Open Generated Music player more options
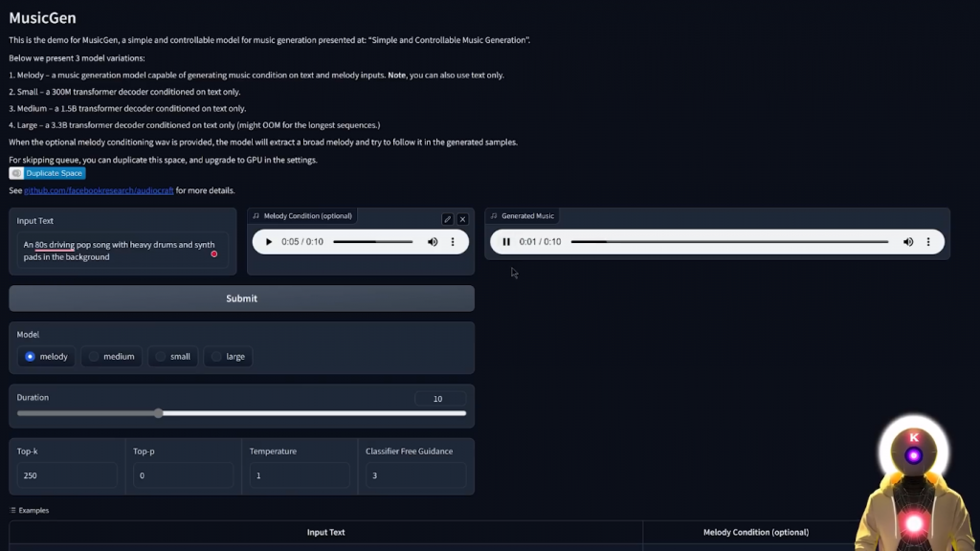Screen dimensions: 980x551 928,242
